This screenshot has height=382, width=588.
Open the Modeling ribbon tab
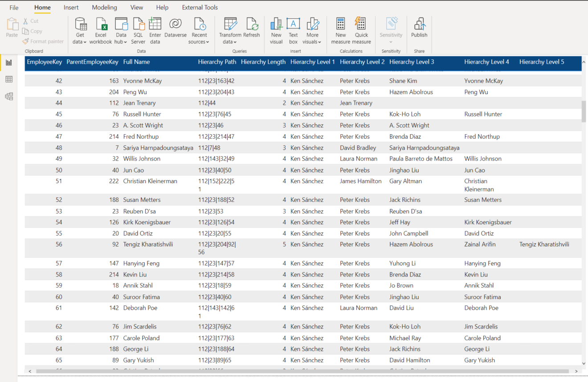(104, 8)
